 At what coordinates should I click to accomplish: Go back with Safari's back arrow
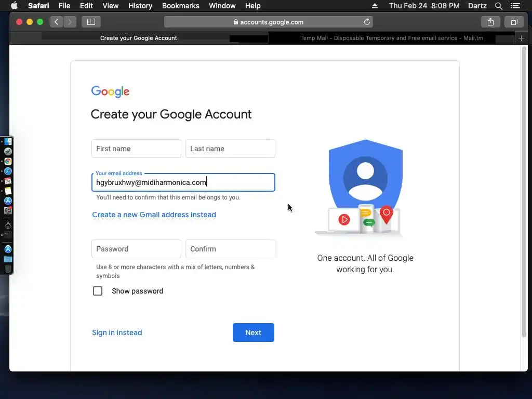(x=56, y=22)
